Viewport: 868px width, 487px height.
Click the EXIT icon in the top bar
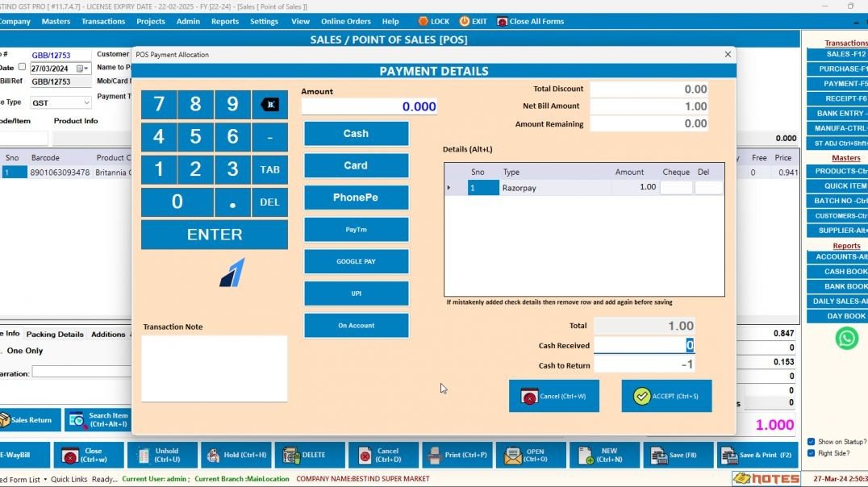473,21
